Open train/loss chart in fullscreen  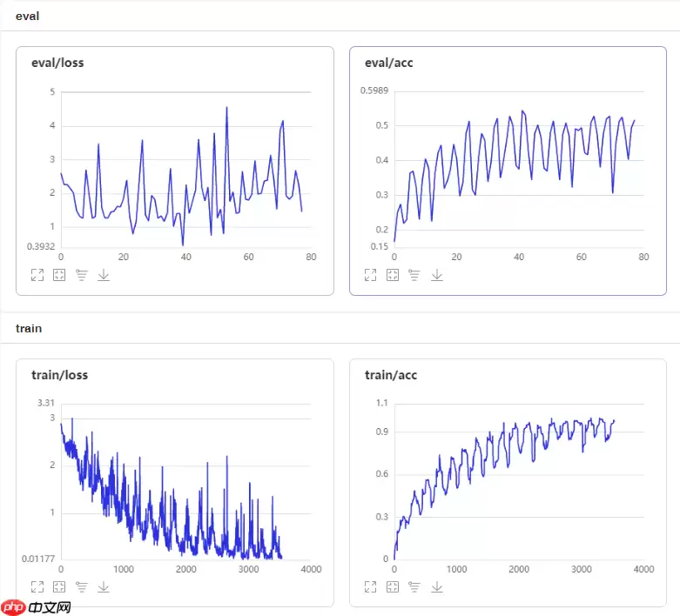(x=37, y=587)
